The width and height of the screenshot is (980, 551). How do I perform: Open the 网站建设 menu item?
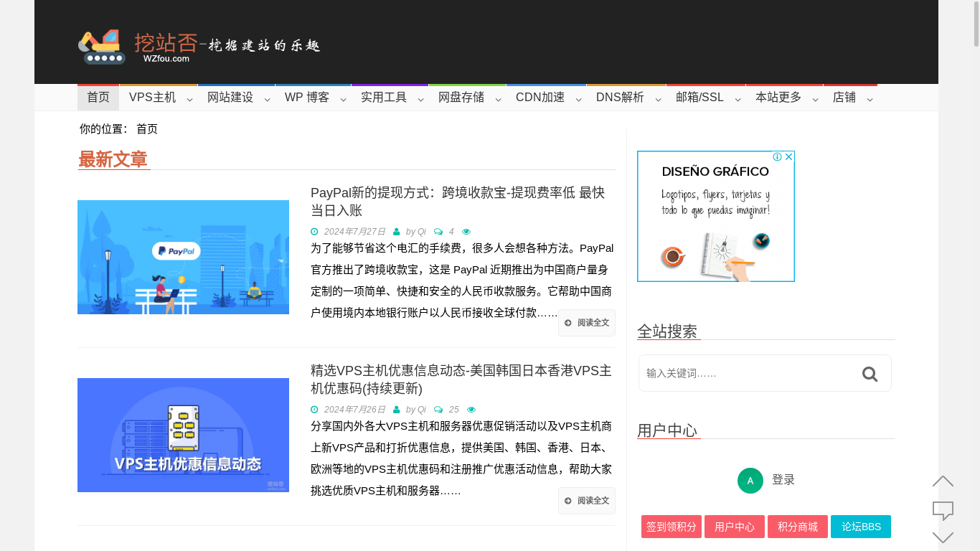coord(230,98)
